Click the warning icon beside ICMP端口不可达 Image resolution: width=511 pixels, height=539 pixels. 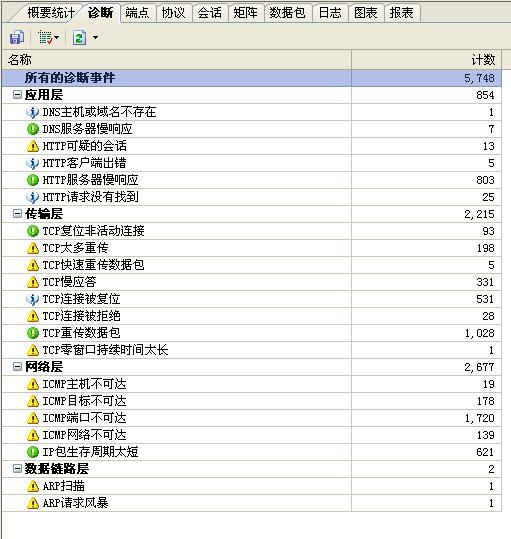click(x=33, y=418)
